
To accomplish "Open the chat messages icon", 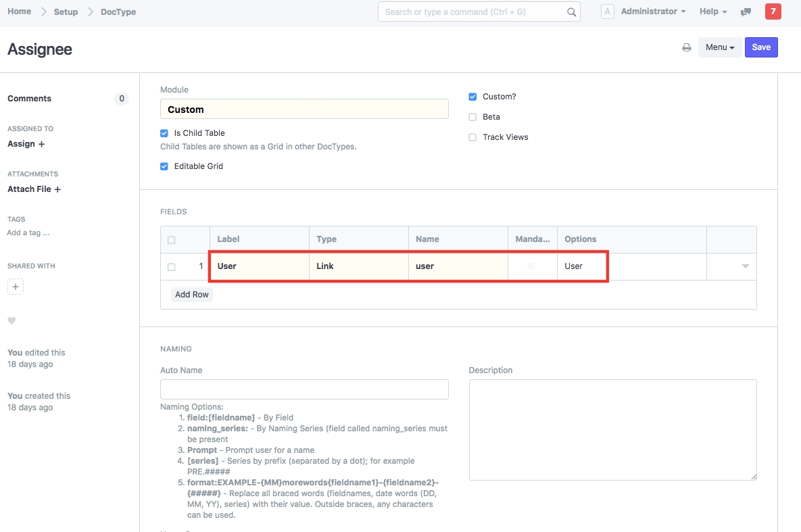I will pos(746,12).
